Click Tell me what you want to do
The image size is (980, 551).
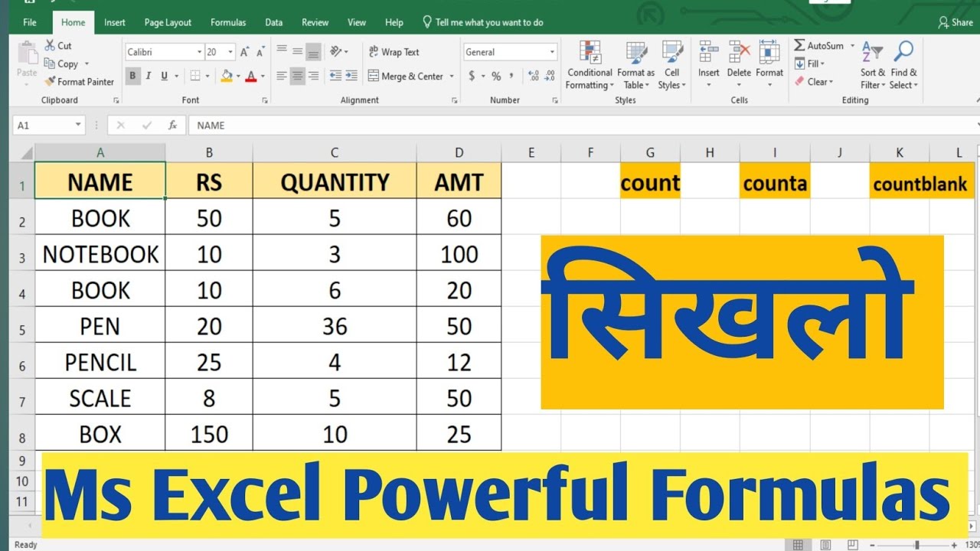click(483, 22)
